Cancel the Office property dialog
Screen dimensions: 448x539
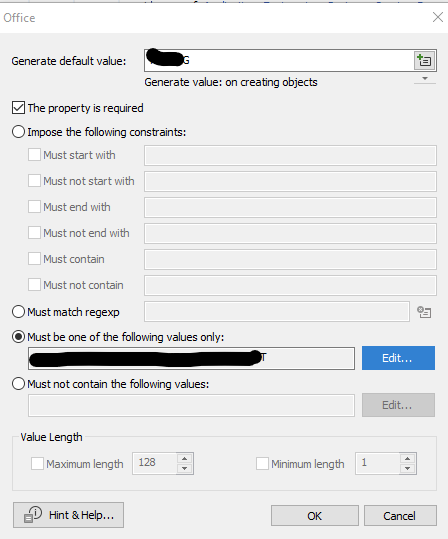[400, 516]
